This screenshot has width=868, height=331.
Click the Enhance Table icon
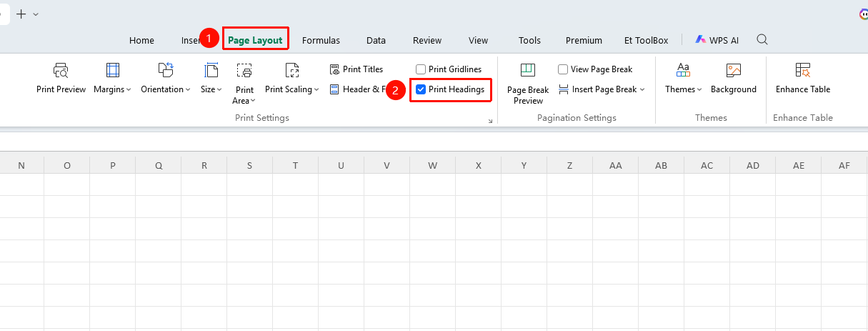[x=803, y=70]
